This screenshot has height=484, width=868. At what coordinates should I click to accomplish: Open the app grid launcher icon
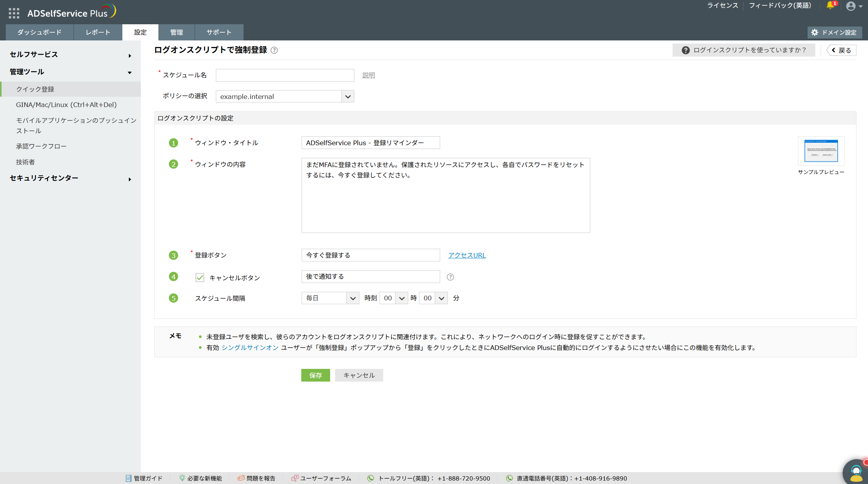coord(14,13)
